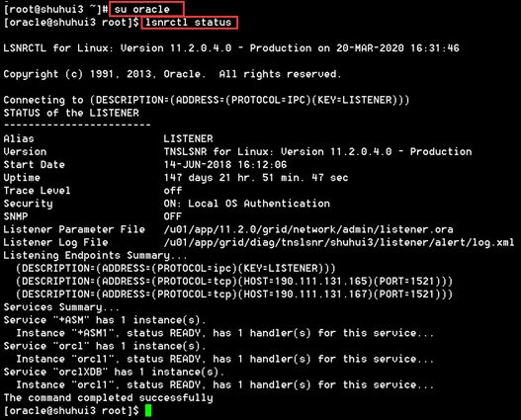Screen dimensions: 521x420
Task: Click the 'SNMP' label
Action: tap(16, 216)
